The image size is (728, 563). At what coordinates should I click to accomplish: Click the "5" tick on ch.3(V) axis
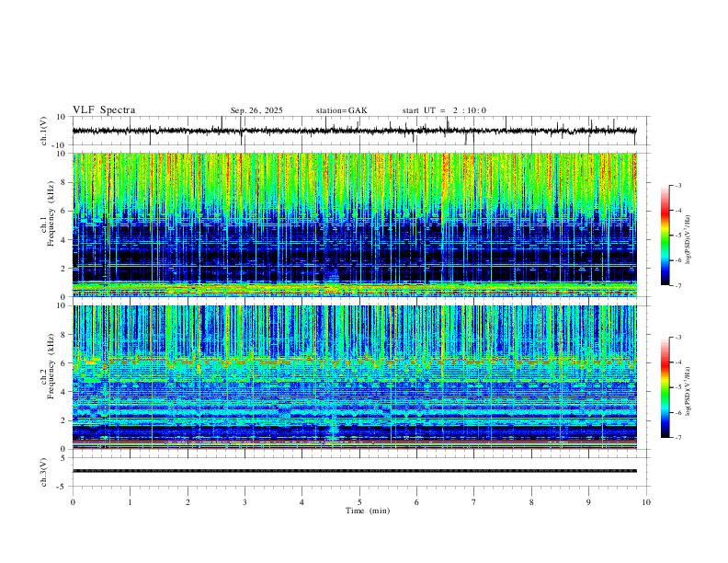coord(63,457)
